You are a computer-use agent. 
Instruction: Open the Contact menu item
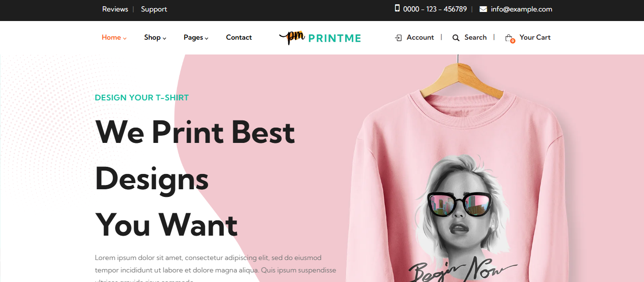(239, 37)
